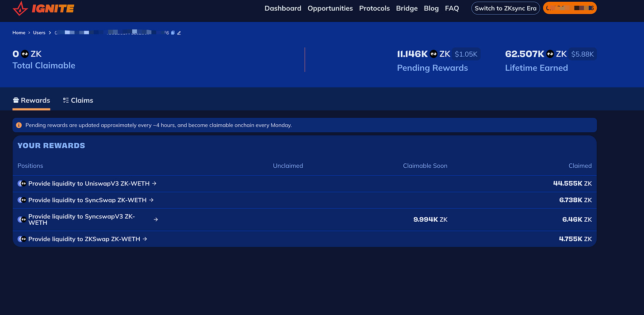Click the 6.738K ZK claimed value
Viewport: 644px width, 315px height.
575,200
